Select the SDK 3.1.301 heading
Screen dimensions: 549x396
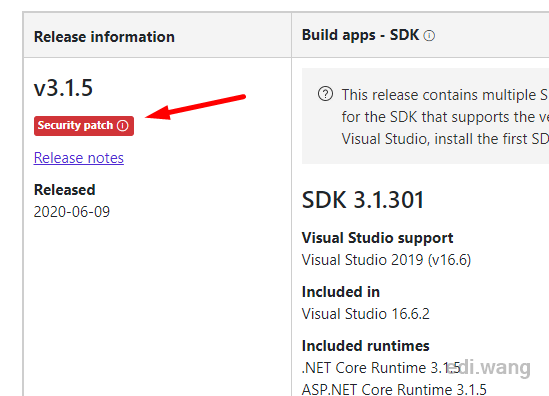pos(363,200)
